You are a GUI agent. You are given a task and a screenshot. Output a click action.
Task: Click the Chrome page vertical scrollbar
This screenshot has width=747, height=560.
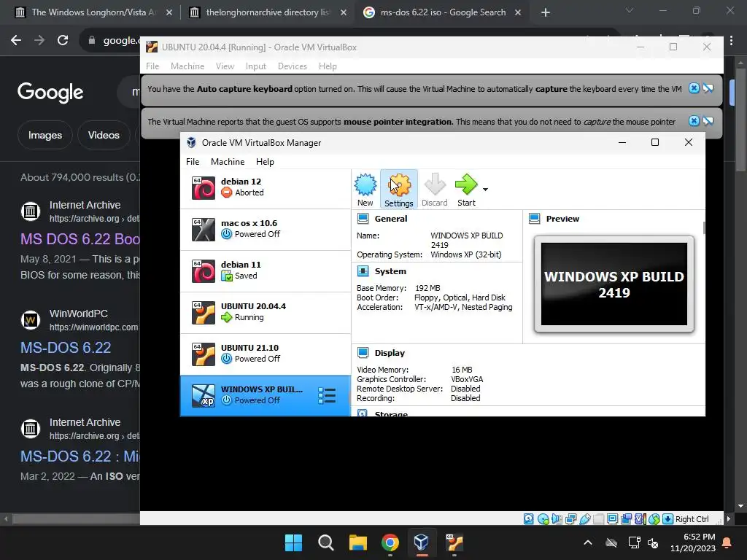click(741, 120)
